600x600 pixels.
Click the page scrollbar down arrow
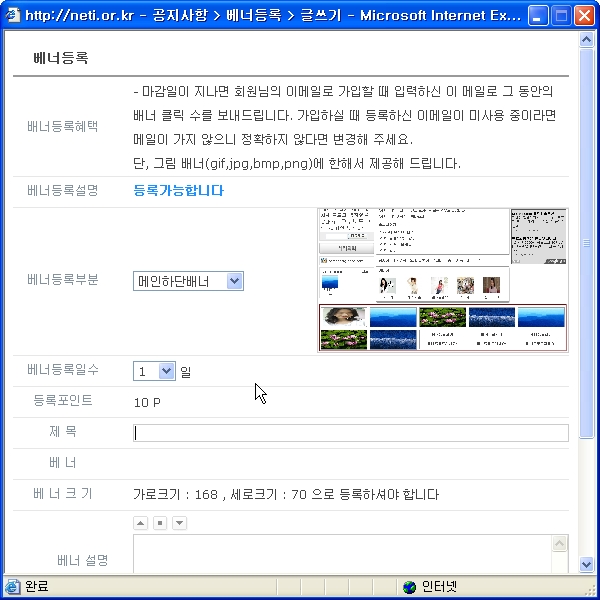pyautogui.click(x=586, y=564)
